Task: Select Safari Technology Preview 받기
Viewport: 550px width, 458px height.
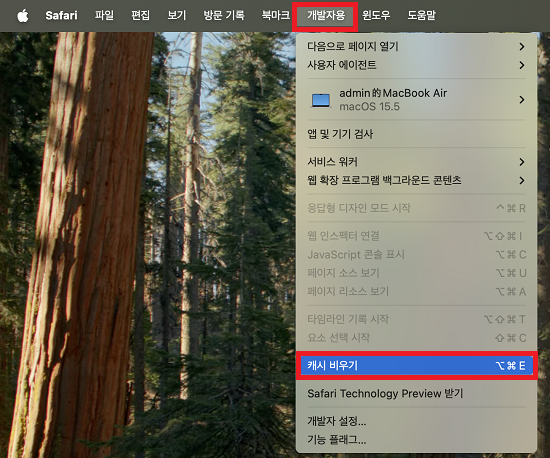Action: click(x=416, y=393)
